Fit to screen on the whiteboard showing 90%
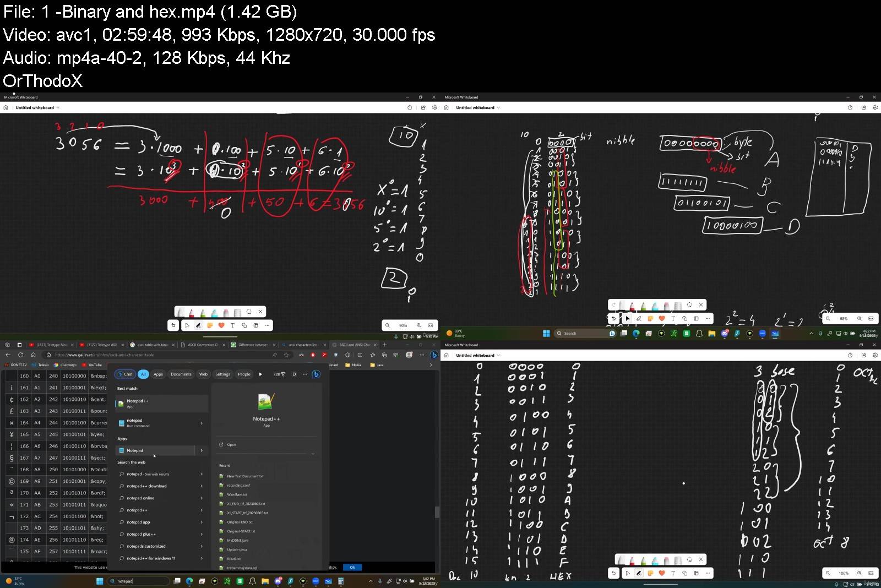The image size is (881, 588). [x=431, y=325]
